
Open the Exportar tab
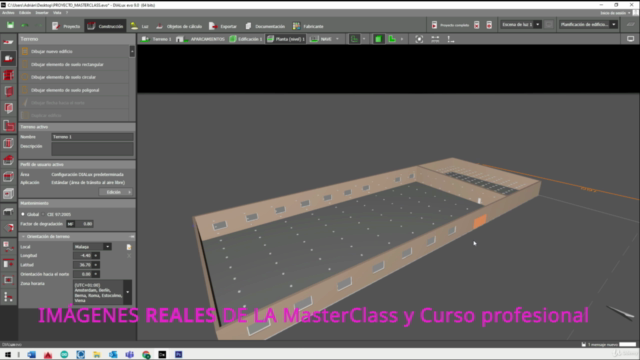point(223,26)
